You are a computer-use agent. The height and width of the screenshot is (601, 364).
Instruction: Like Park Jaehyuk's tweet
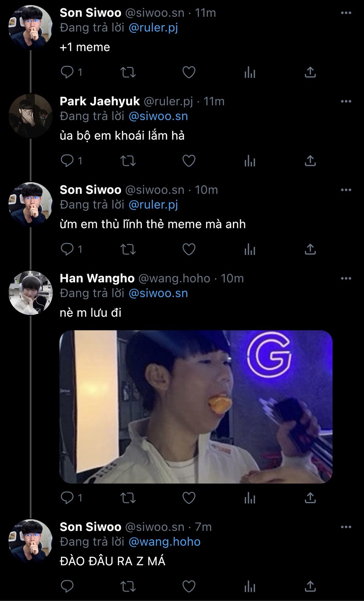(189, 161)
